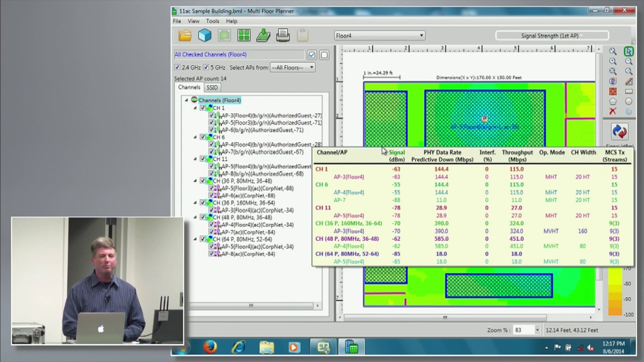
Task: Uncheck the CH 6 channel checkbox
Action: click(x=203, y=137)
